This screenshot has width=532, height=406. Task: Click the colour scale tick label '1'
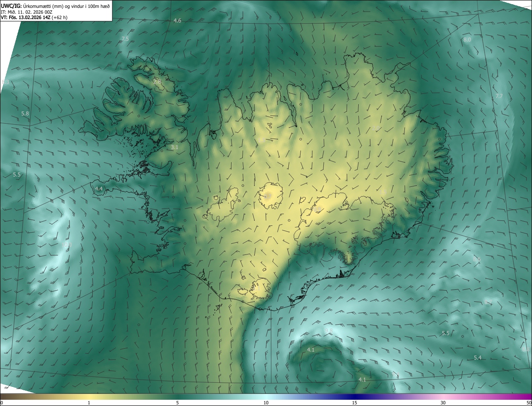coord(89,403)
